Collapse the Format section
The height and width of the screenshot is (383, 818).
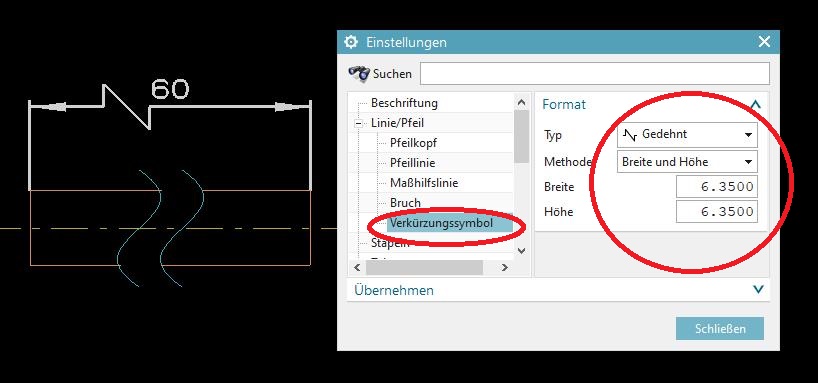(755, 104)
